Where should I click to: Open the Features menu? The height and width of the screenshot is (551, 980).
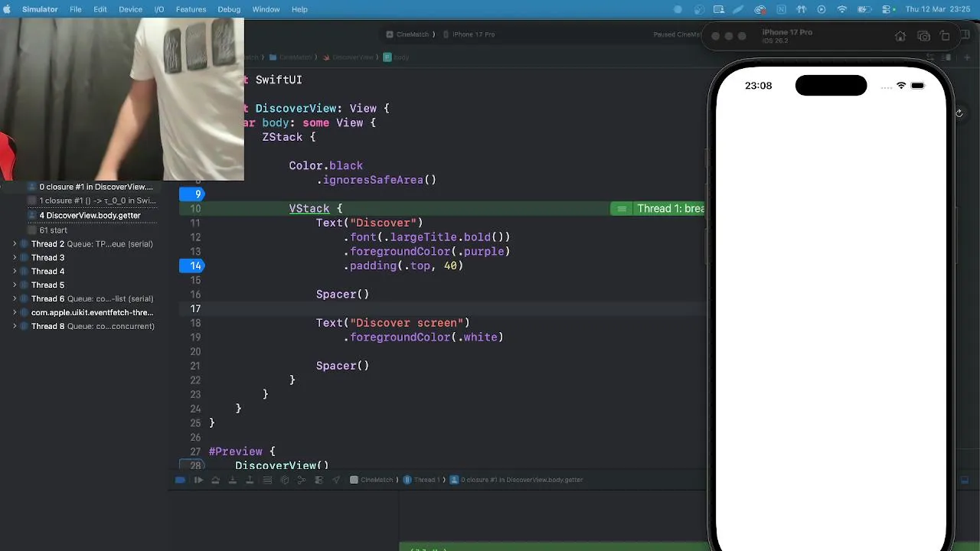pyautogui.click(x=191, y=9)
